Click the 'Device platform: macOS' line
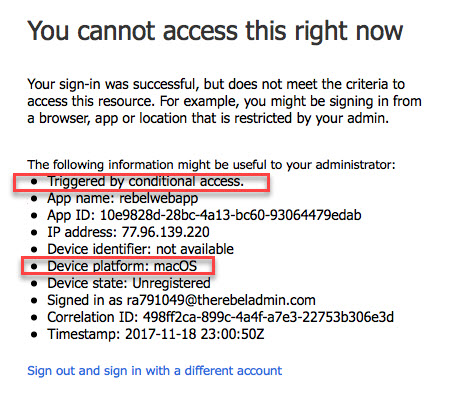This screenshot has height=401, width=464. point(122,266)
